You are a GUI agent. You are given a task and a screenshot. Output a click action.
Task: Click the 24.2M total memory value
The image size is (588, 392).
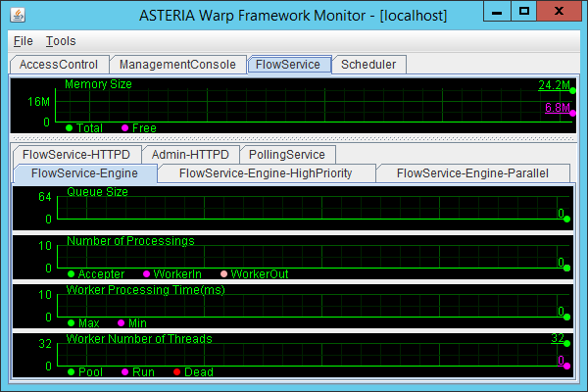(555, 85)
